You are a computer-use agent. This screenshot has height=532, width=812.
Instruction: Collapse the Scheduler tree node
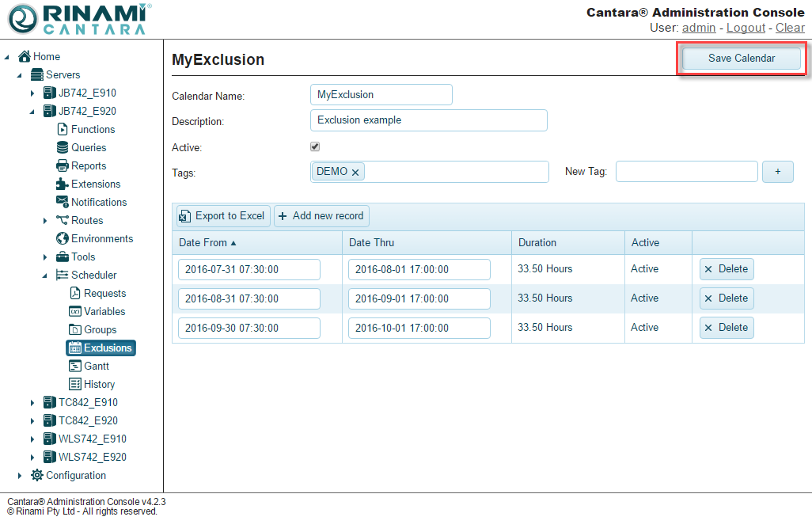pos(45,275)
